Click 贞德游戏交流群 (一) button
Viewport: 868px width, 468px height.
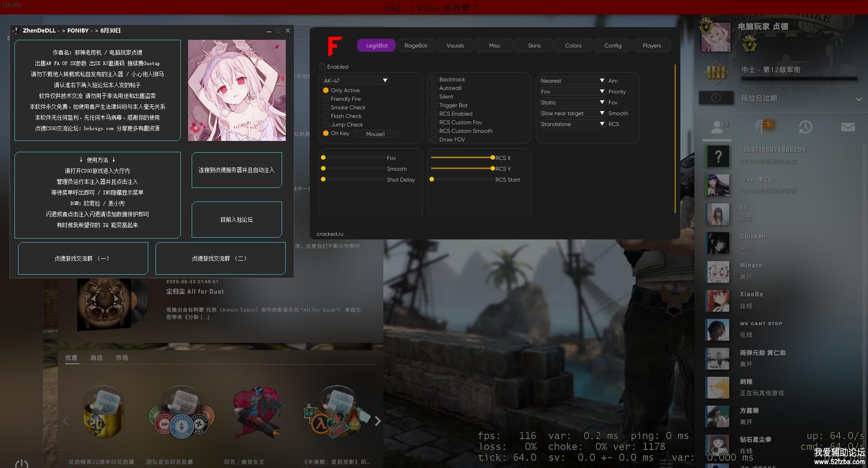click(x=83, y=258)
